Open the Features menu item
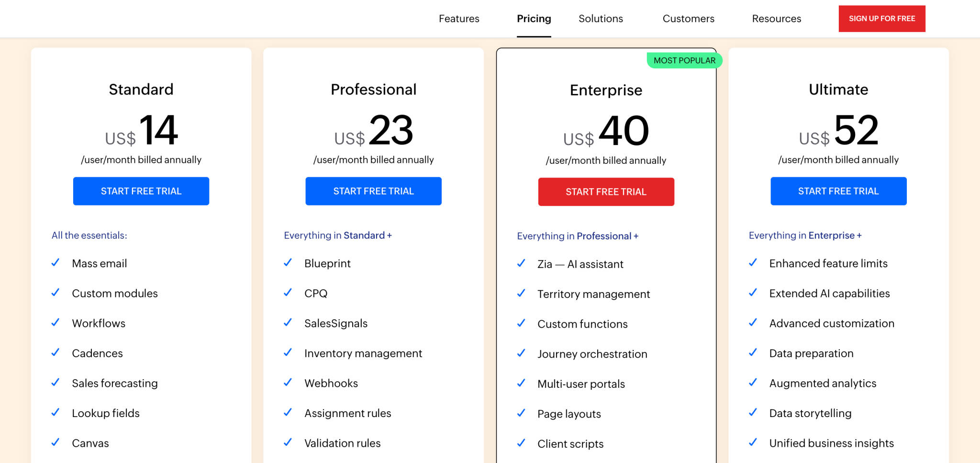 pyautogui.click(x=458, y=19)
